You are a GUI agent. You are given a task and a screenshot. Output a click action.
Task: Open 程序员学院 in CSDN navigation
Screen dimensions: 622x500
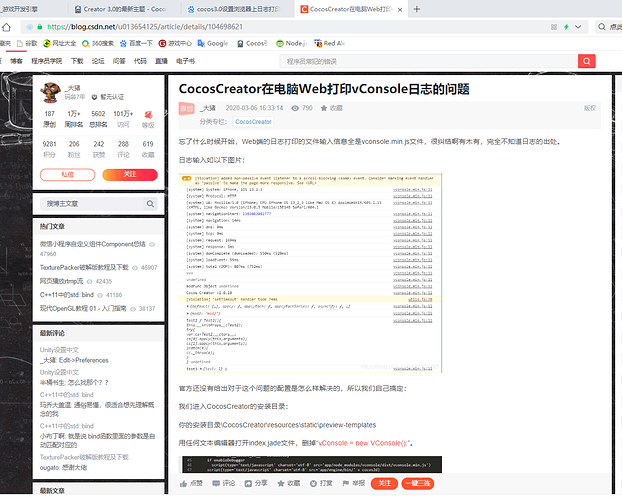[x=46, y=61]
